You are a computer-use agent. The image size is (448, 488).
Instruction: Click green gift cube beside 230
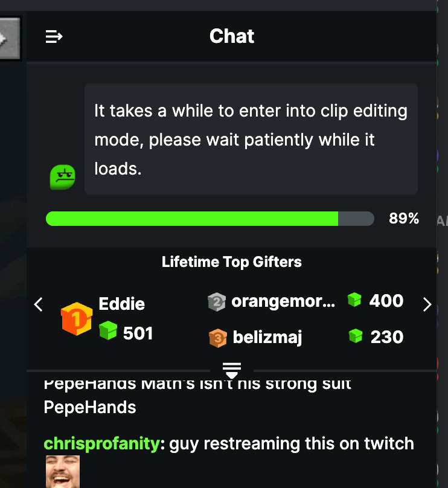356,336
